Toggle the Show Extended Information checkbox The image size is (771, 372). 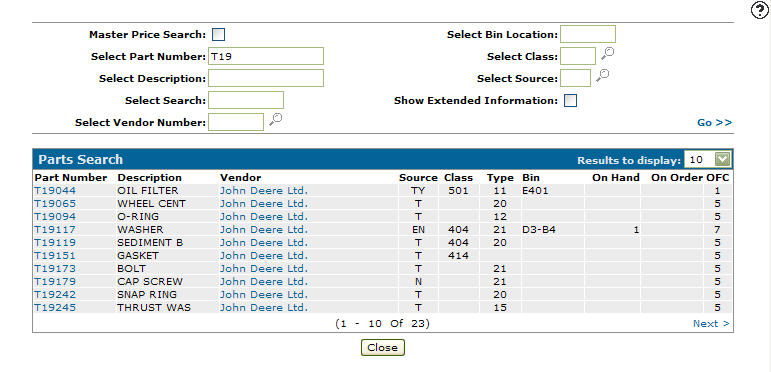[x=570, y=100]
